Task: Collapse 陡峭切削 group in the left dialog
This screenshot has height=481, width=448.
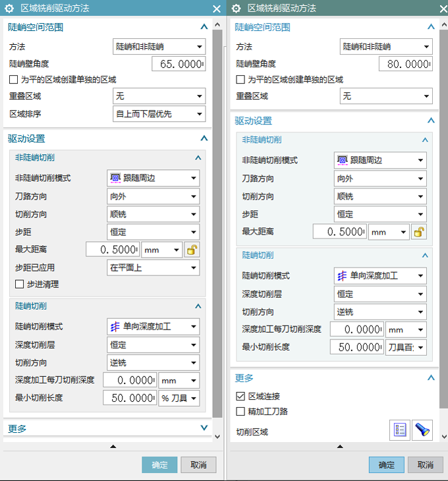Action: 198,306
